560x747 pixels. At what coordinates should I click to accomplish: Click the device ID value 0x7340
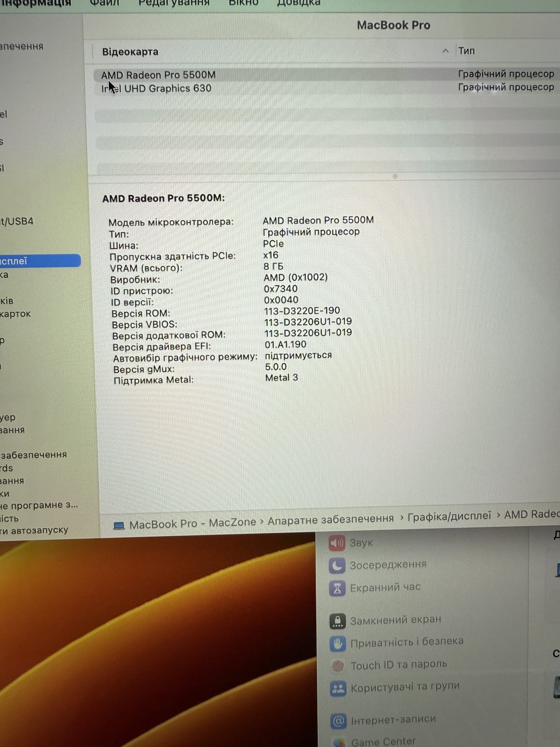281,289
